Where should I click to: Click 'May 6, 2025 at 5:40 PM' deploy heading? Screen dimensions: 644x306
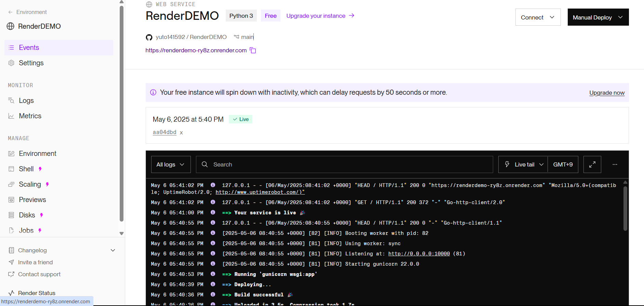point(188,119)
